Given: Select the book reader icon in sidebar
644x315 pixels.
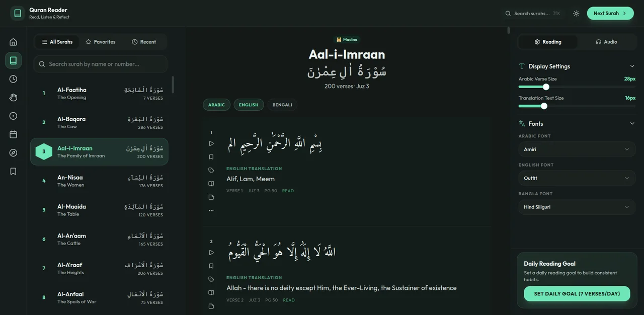Looking at the screenshot, I should 13,60.
